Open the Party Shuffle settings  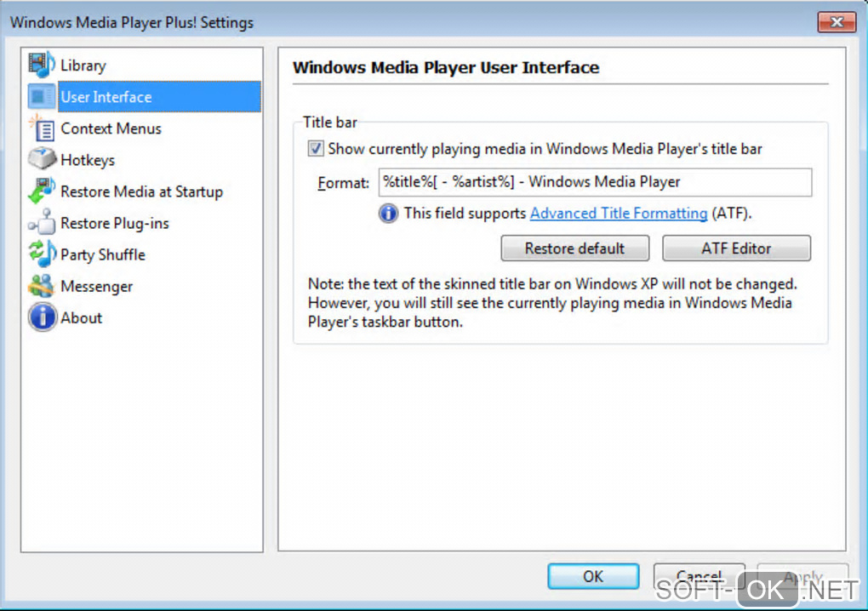102,254
